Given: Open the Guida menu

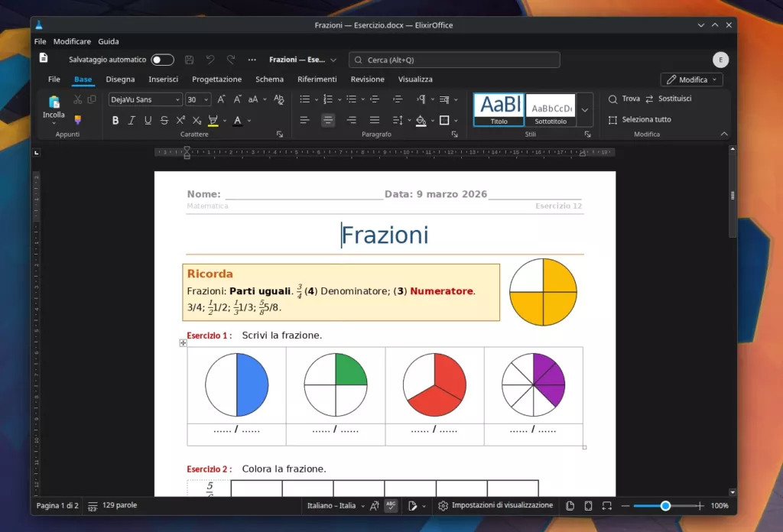Looking at the screenshot, I should [x=109, y=41].
